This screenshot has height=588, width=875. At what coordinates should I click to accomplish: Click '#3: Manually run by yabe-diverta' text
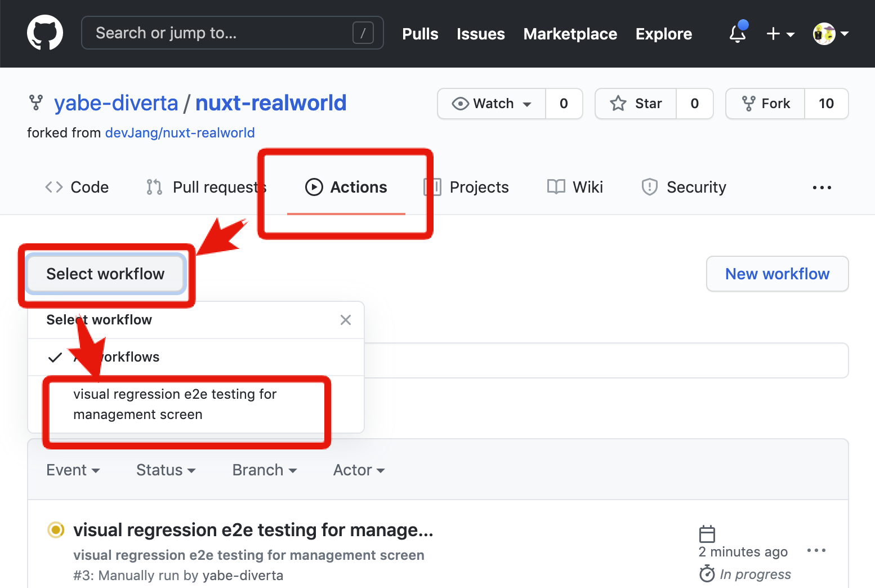click(x=178, y=576)
